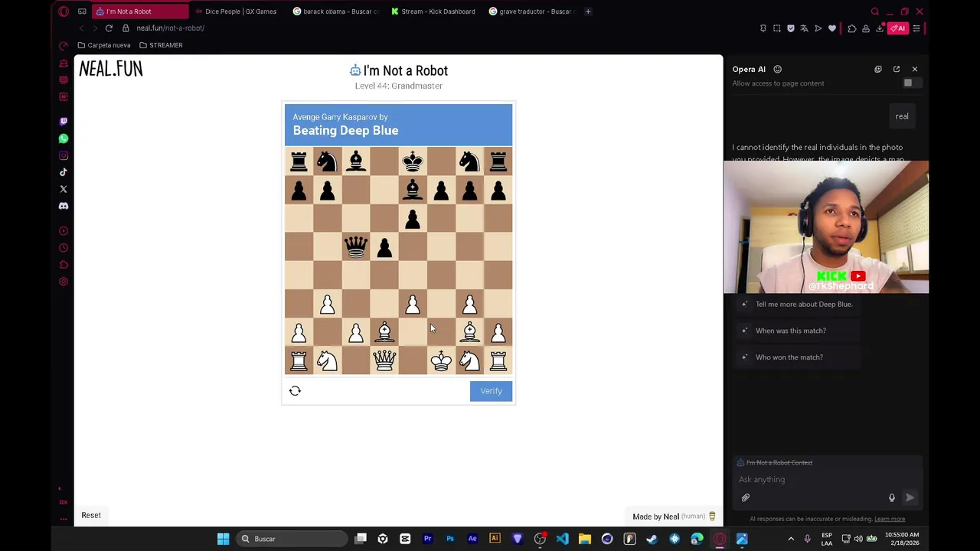Open Visual Studio Code from taskbar
Screen dimensions: 980x551
click(563, 539)
